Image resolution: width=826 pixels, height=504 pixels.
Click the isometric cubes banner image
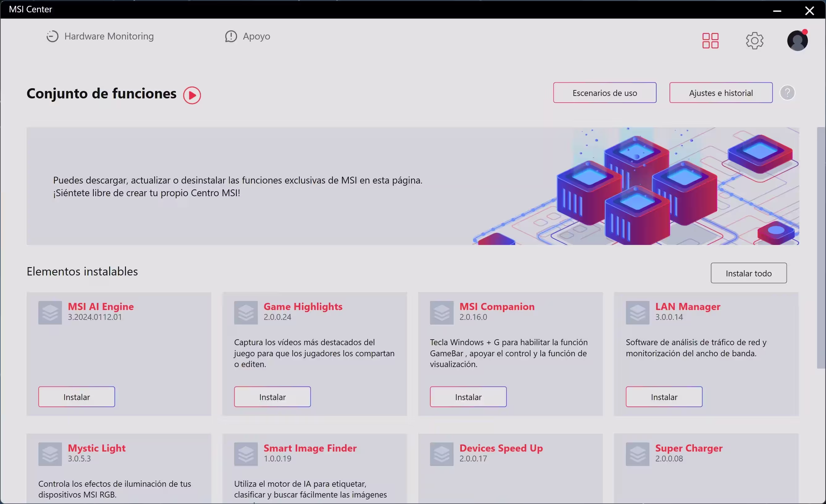click(x=636, y=186)
